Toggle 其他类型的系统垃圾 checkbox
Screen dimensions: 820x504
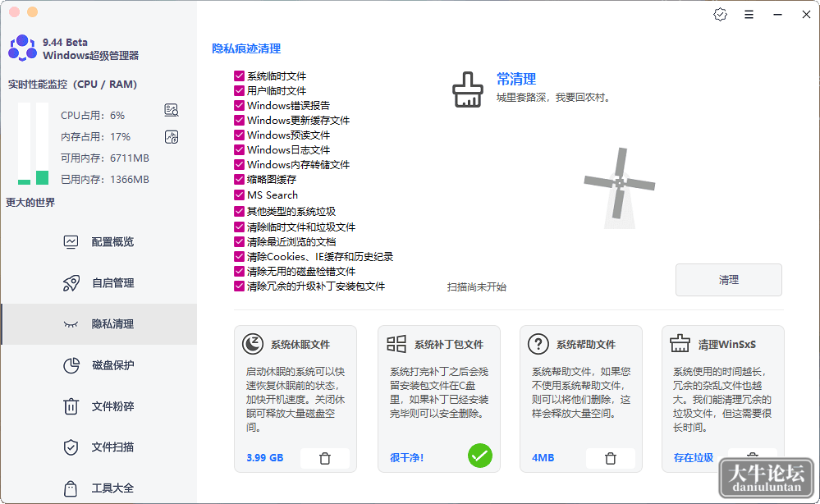(239, 211)
